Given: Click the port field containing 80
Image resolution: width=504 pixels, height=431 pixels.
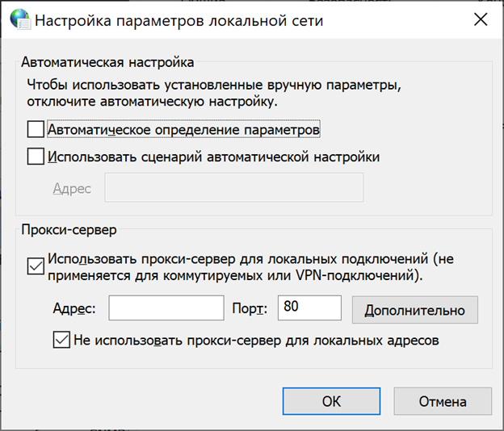Looking at the screenshot, I should click(310, 308).
